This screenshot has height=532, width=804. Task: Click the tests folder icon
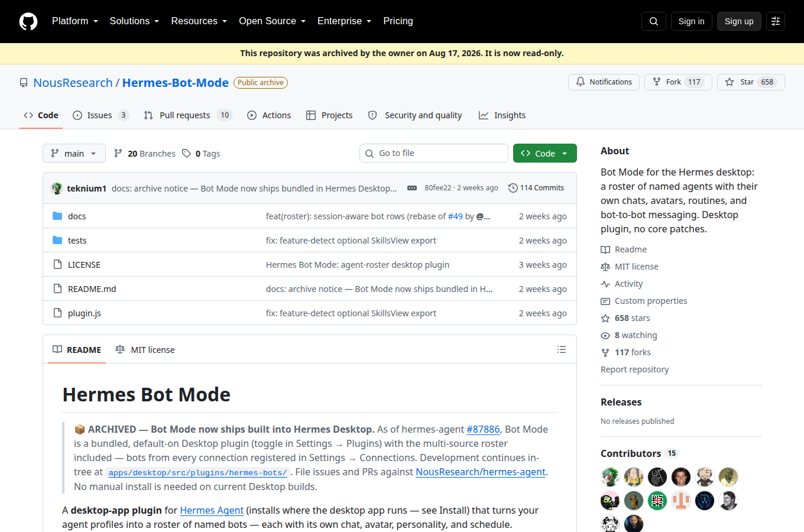(x=57, y=240)
